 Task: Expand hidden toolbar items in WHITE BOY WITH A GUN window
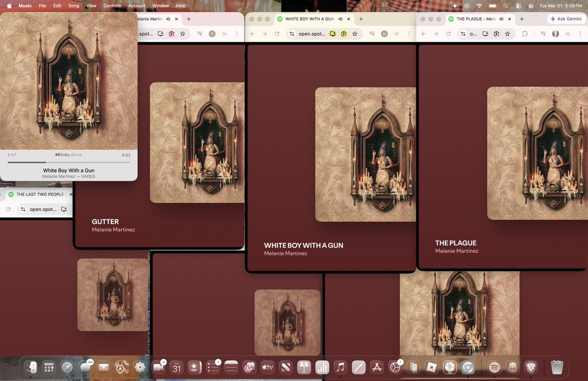396,34
